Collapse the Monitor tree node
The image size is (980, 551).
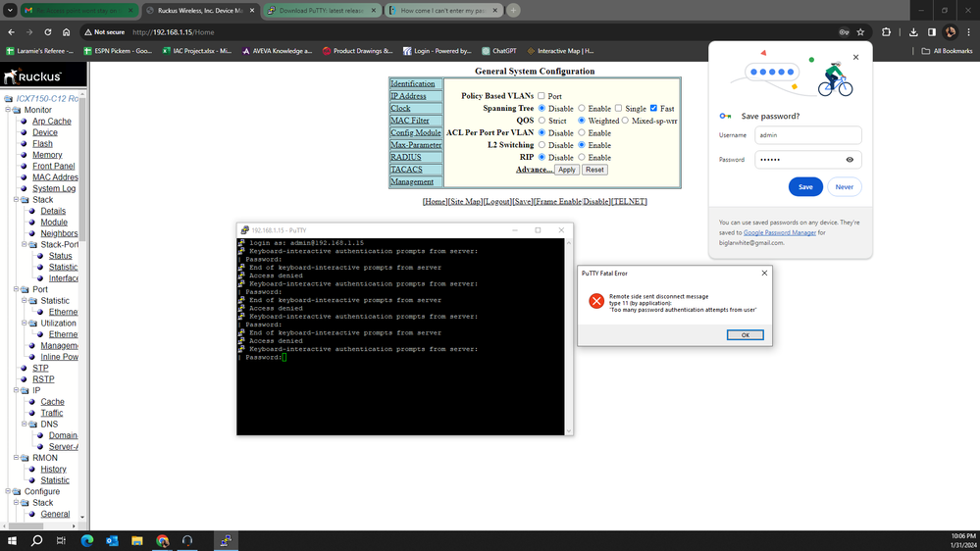click(8, 111)
